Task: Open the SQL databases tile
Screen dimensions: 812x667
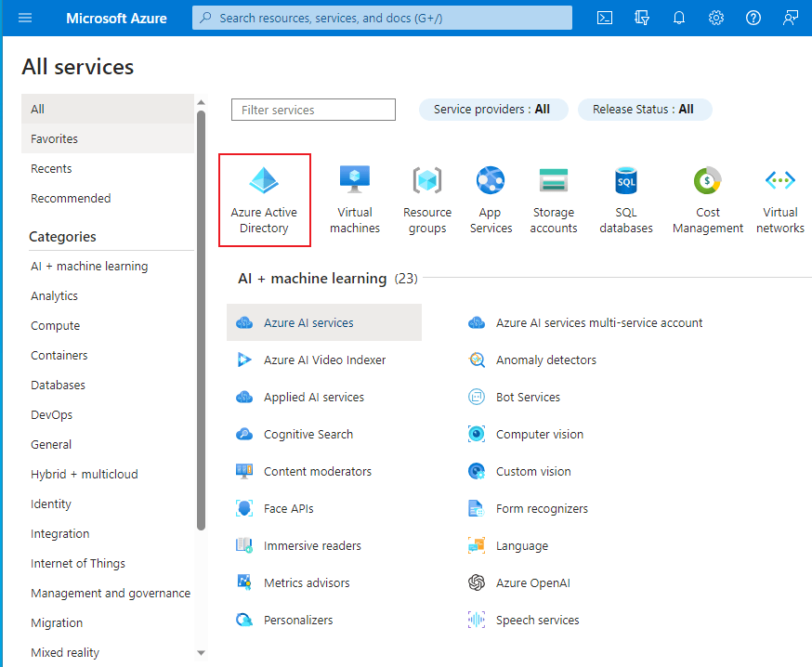Action: tap(626, 200)
